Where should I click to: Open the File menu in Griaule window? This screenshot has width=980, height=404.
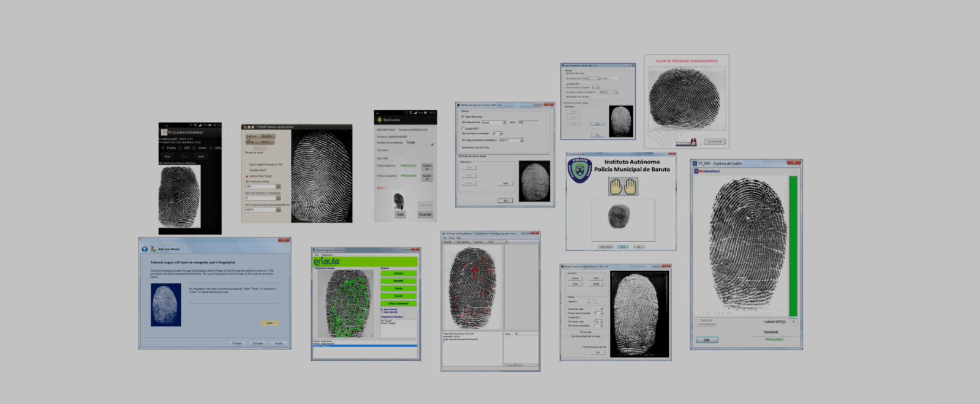click(316, 255)
